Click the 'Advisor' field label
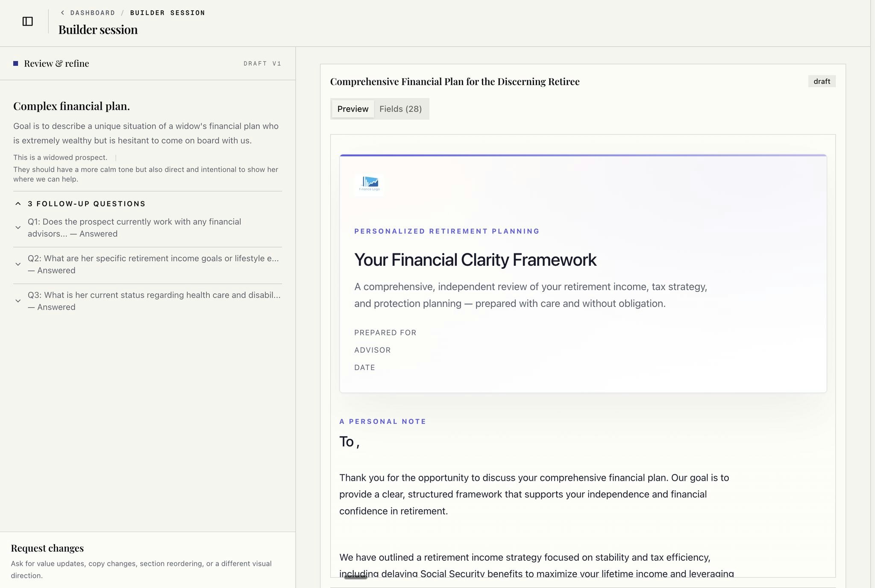The height and width of the screenshot is (588, 875). 373,350
